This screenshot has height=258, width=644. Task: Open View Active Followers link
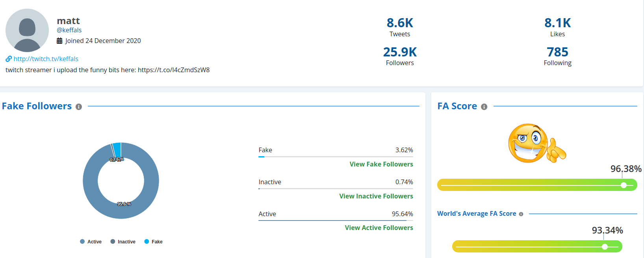pyautogui.click(x=379, y=228)
